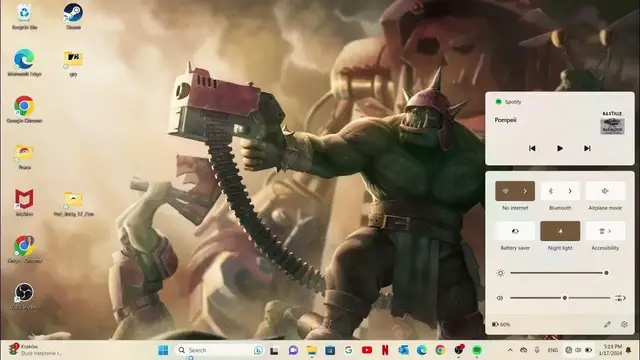Open the clock and date flyout
This screenshot has height=360, width=640.
(x=610, y=350)
